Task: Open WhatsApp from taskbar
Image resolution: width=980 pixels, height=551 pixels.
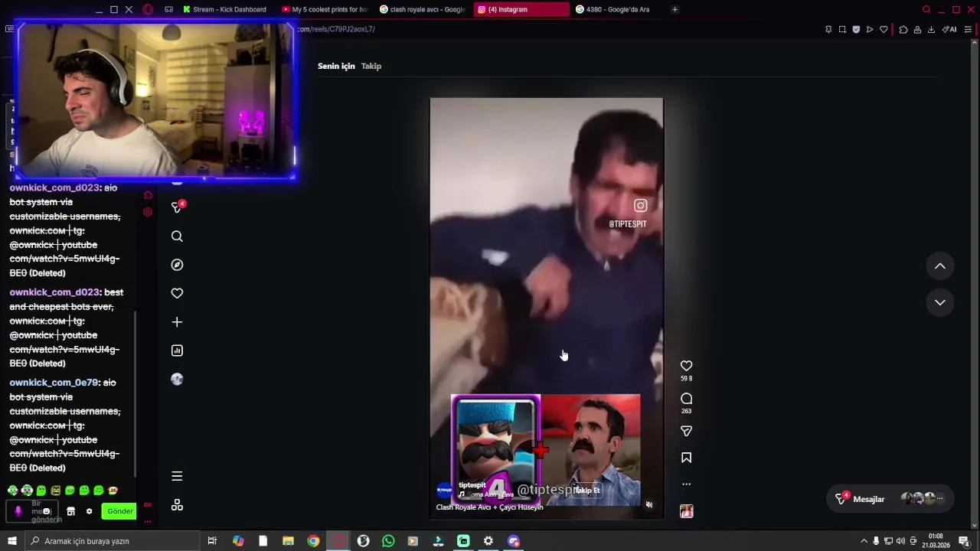Action: tap(388, 541)
